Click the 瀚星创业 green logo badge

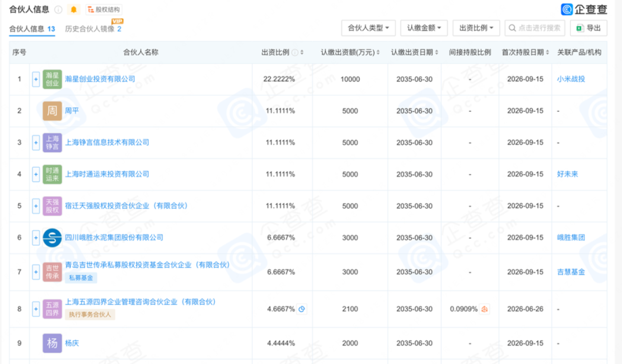click(52, 80)
